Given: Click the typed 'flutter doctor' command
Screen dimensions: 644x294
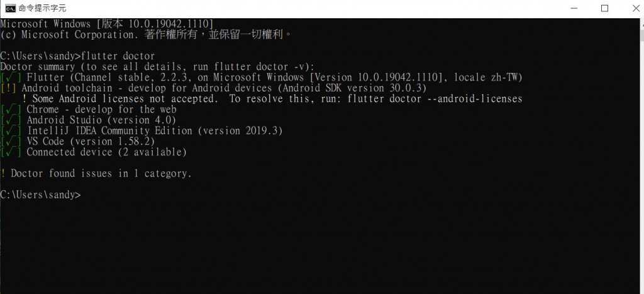Looking at the screenshot, I should [x=118, y=56].
